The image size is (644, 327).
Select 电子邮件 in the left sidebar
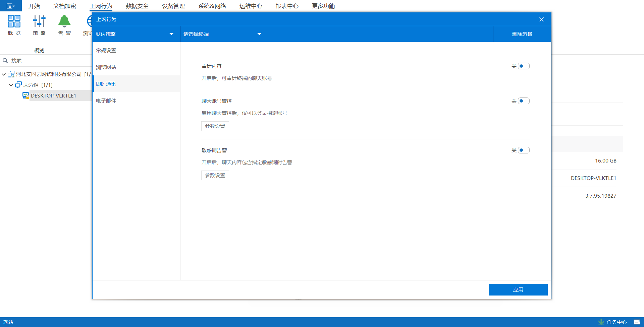[106, 101]
